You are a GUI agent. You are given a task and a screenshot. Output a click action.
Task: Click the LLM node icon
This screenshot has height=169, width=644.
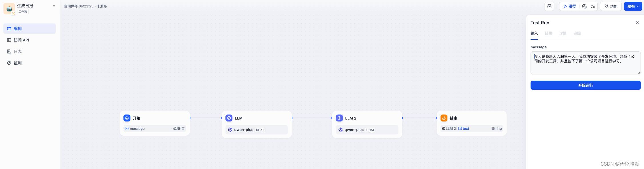coord(229,118)
